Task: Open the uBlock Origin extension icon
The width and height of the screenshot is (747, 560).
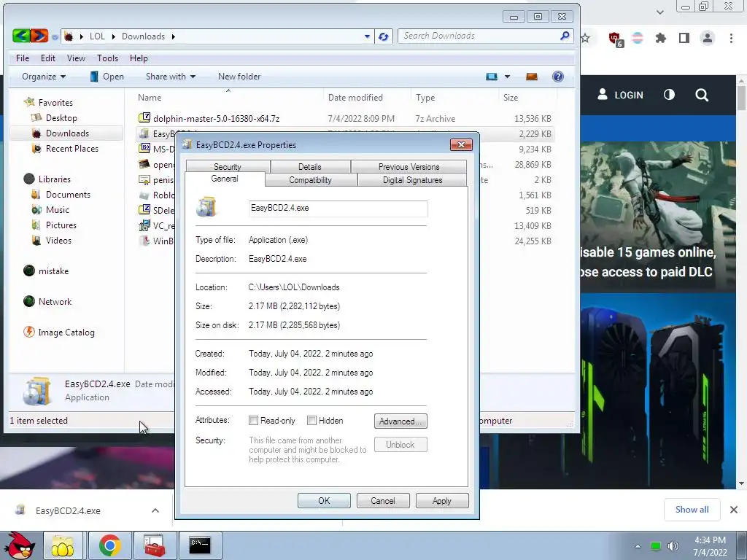Action: tap(616, 39)
